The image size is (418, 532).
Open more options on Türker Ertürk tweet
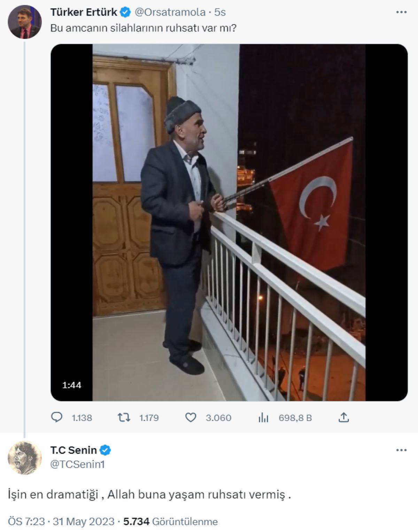[x=401, y=12]
